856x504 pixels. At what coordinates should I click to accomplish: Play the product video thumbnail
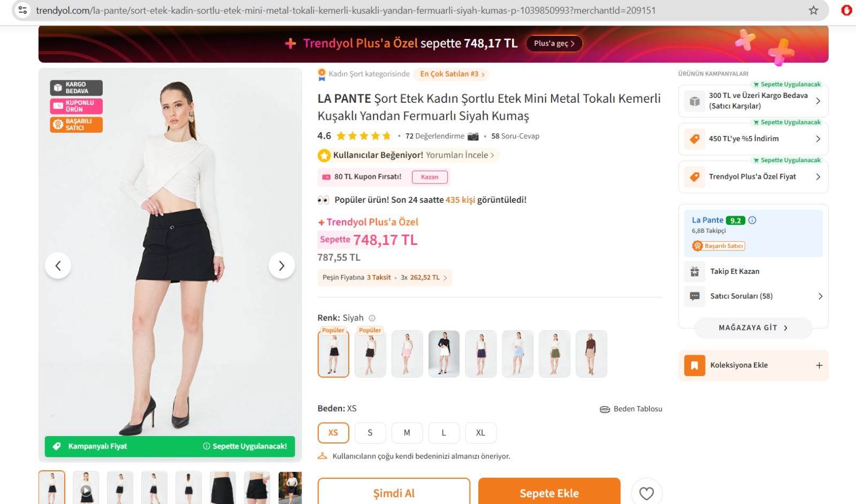(86, 488)
